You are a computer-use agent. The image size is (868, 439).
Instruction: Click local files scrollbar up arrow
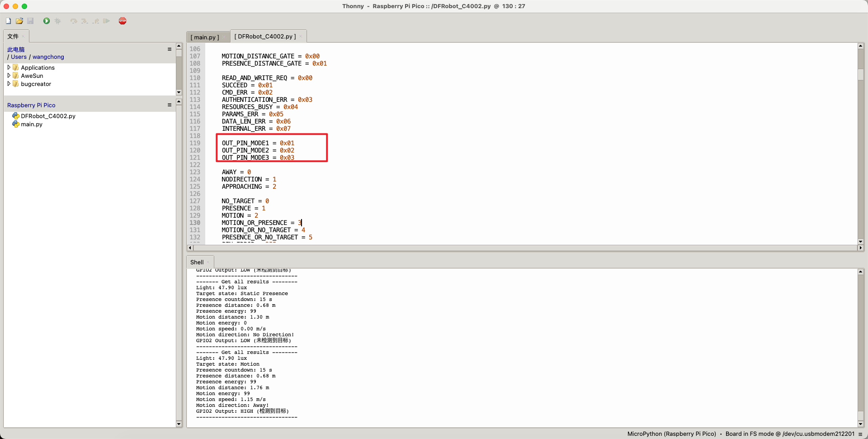click(x=179, y=46)
